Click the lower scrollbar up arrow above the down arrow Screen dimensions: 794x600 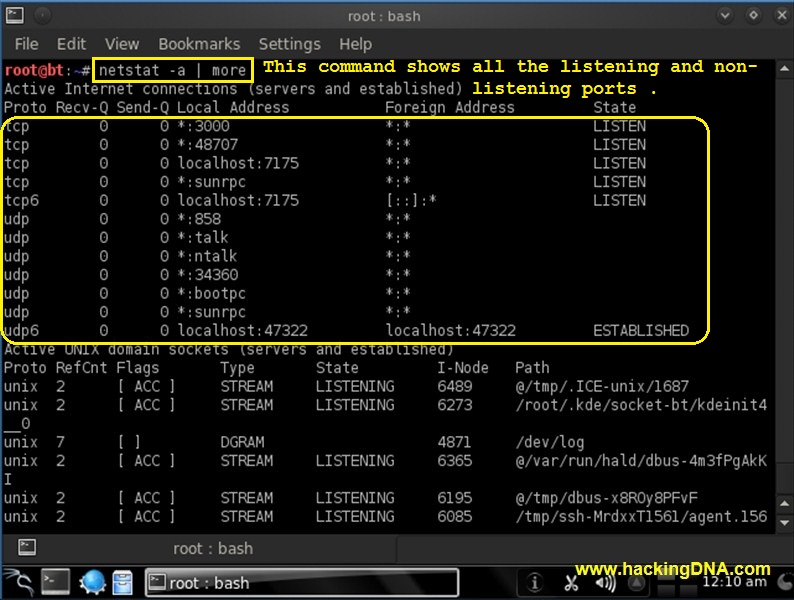click(784, 504)
